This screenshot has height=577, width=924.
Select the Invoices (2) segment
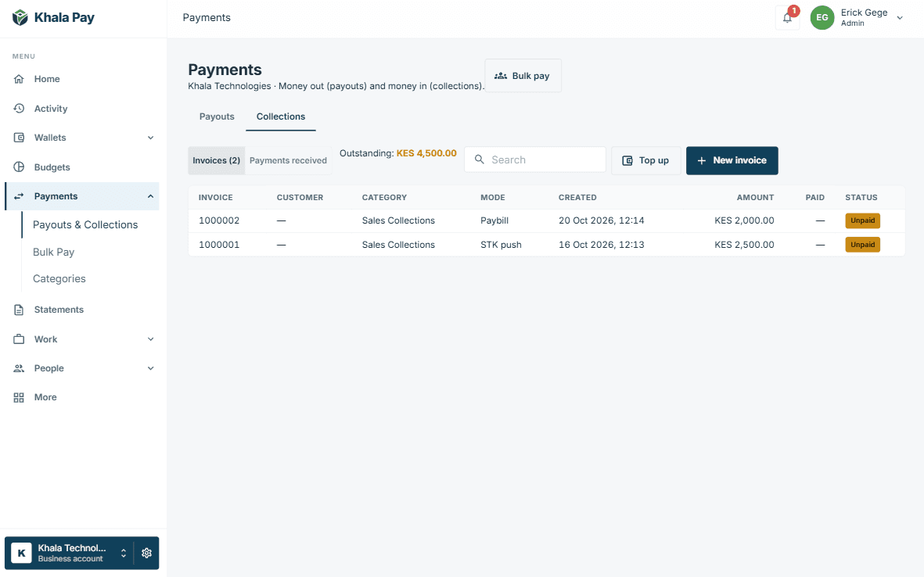click(x=216, y=160)
